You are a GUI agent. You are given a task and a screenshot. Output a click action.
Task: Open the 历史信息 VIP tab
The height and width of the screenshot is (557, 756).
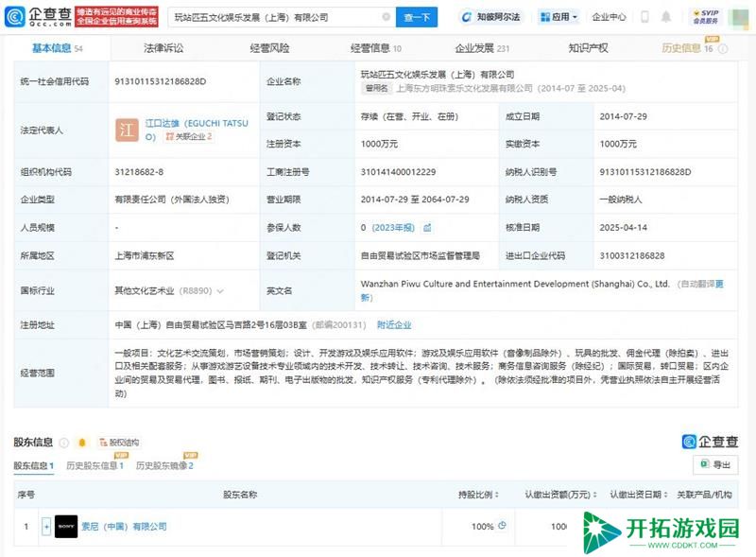[687, 48]
